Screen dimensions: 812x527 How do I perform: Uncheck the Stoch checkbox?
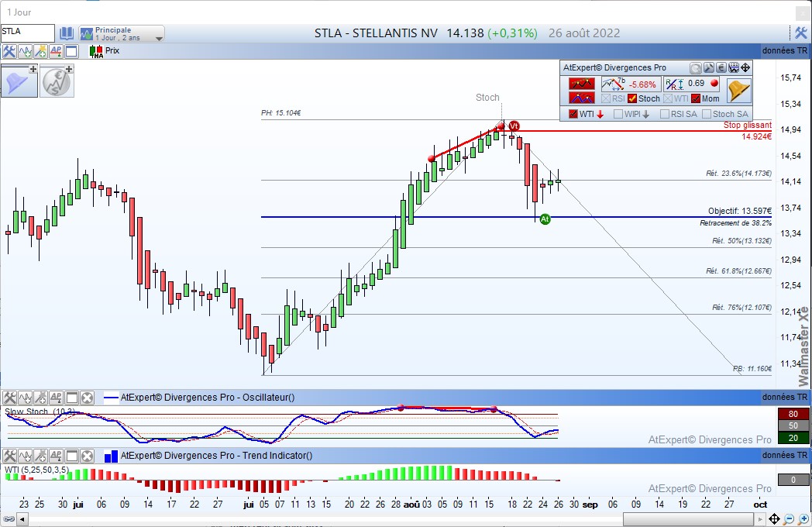pos(632,98)
